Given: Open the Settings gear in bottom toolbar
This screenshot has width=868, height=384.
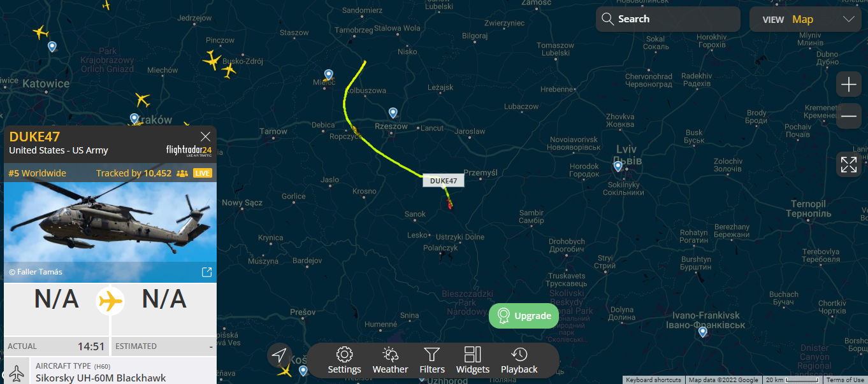Looking at the screenshot, I should click(344, 360).
